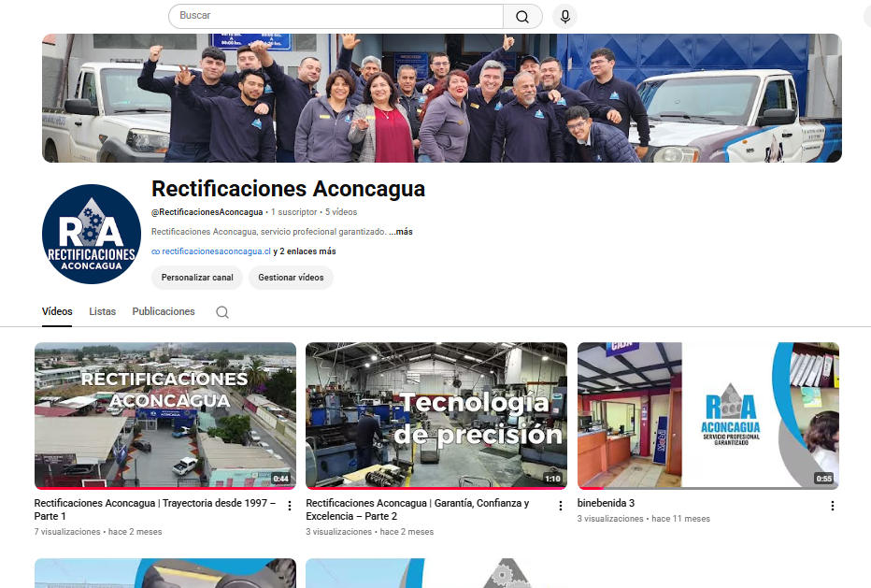This screenshot has height=588, width=871.
Task: Click the 'binebenida 3' video title
Action: (x=606, y=503)
